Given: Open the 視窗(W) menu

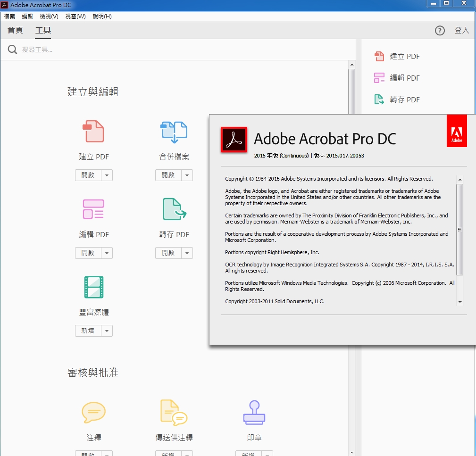Looking at the screenshot, I should pos(75,17).
